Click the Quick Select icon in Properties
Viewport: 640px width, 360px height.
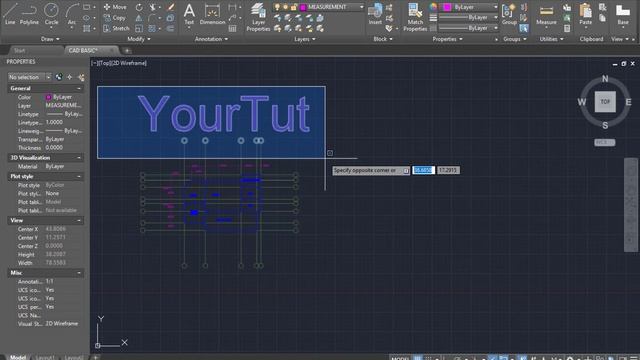coord(81,77)
